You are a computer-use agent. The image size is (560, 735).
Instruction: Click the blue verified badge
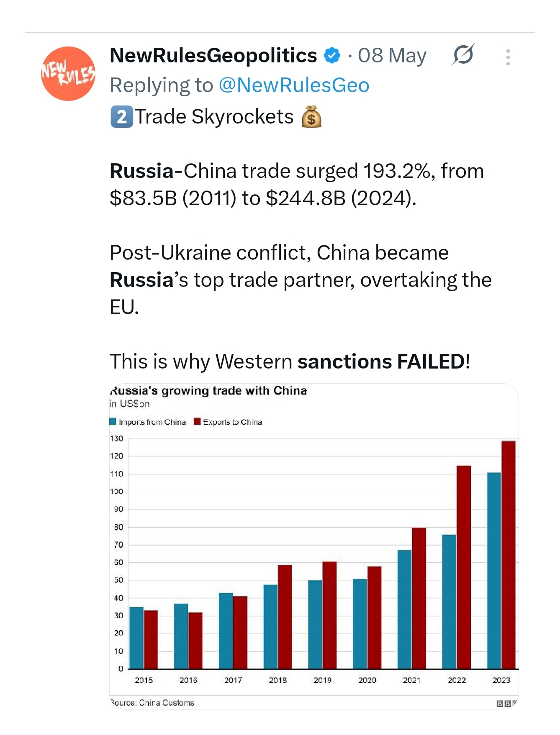(332, 56)
